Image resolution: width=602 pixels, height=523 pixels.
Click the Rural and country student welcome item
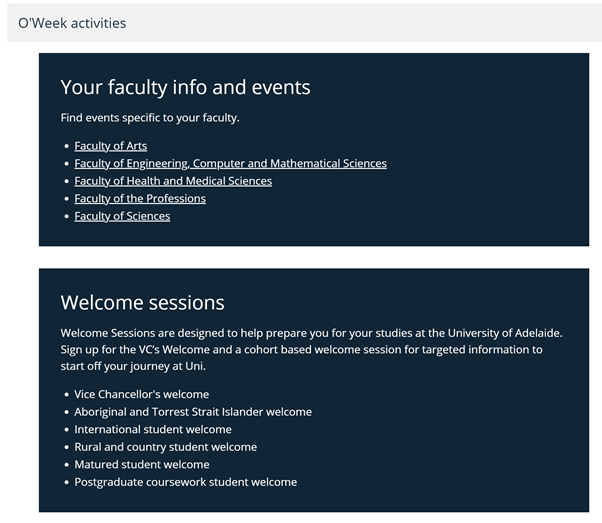coord(165,447)
